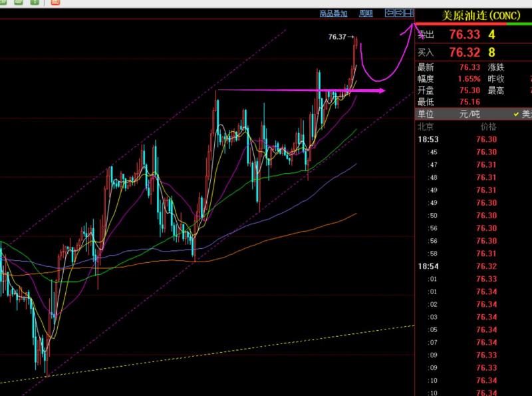Click the 单位 label
The image size is (532, 396).
pyautogui.click(x=426, y=114)
